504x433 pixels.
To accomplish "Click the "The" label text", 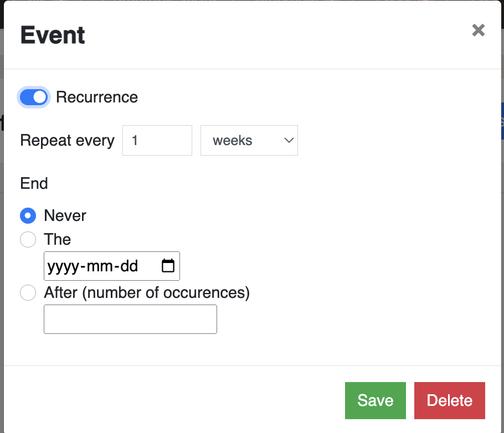I will coord(58,240).
